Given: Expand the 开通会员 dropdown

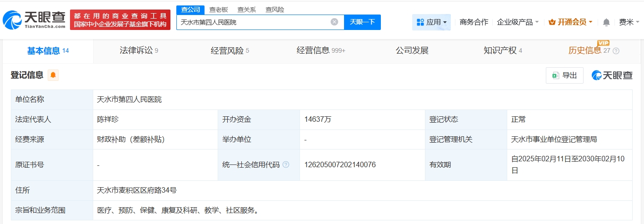Looking at the screenshot, I should click(x=571, y=22).
